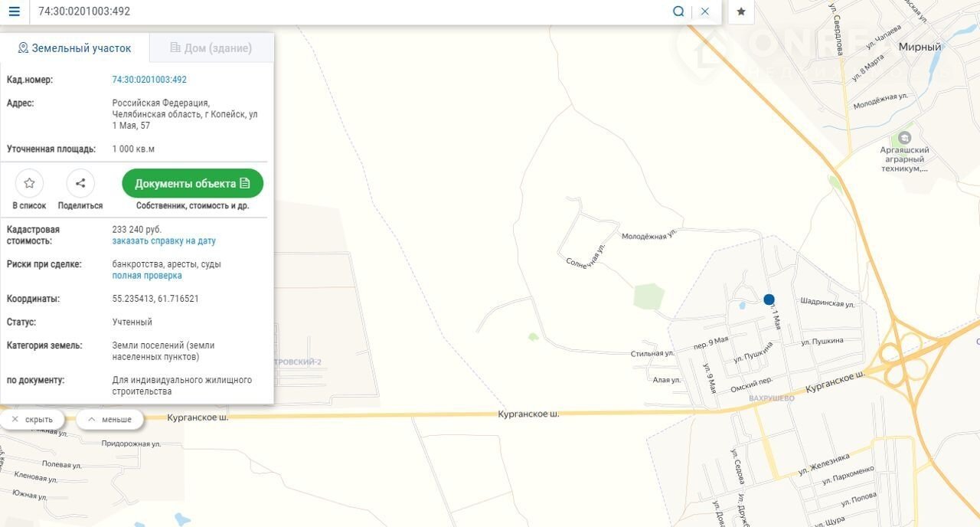Image resolution: width=980 pixels, height=527 pixels.
Task: Switch to Земельный участок tab
Action: coord(75,48)
